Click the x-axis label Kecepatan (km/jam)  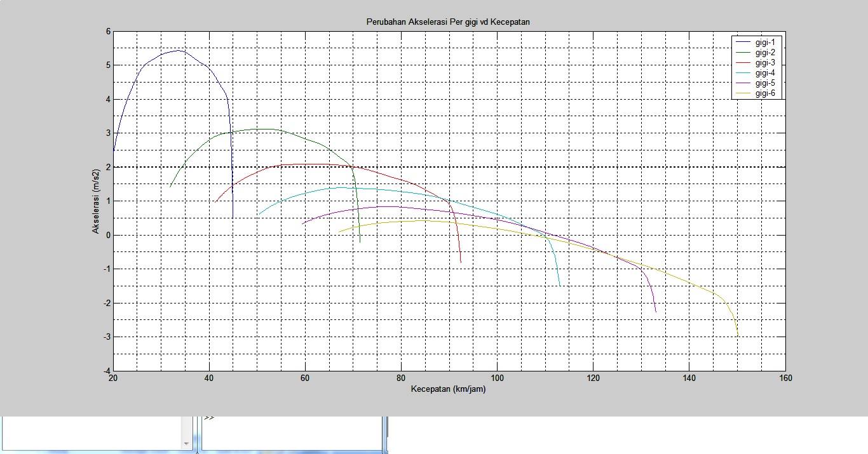[448, 389]
